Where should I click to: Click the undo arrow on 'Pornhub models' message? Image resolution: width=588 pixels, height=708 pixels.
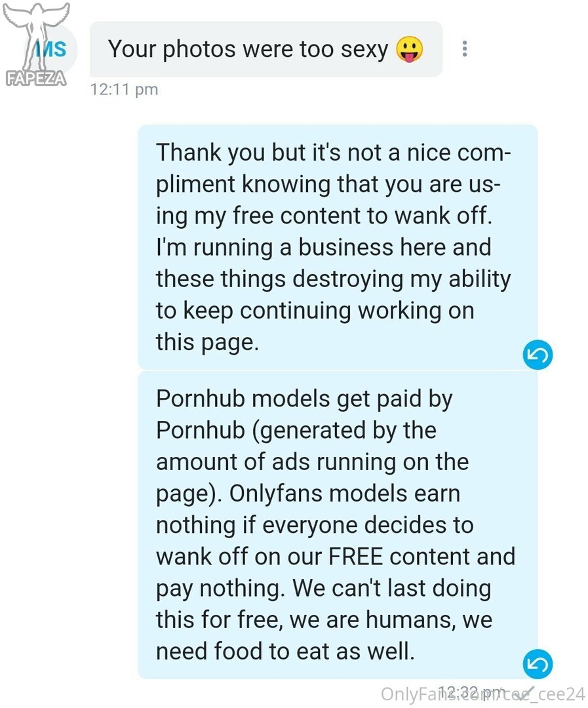[538, 664]
